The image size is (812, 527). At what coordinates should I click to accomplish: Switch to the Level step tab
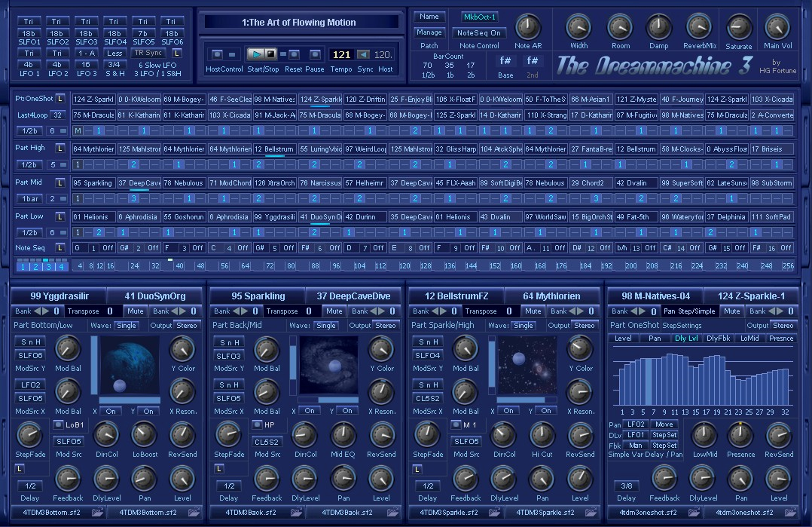coord(623,339)
